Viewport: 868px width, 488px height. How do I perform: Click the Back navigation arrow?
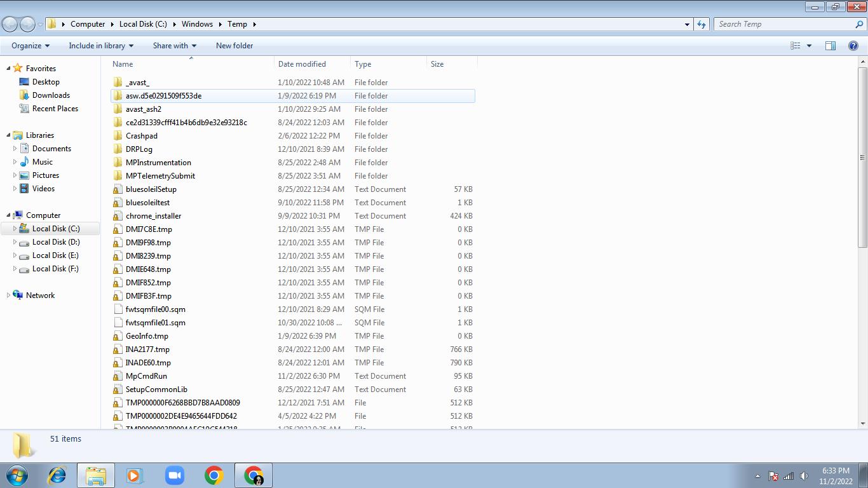(x=10, y=24)
